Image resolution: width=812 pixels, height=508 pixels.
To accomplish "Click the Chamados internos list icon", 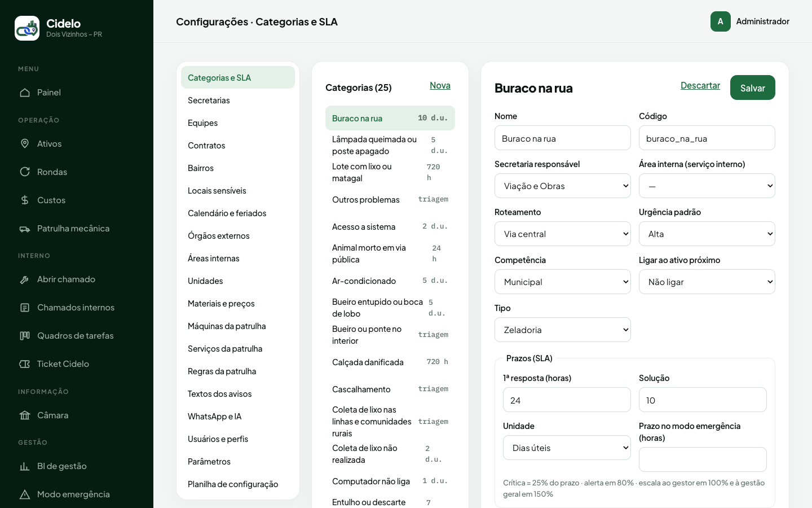I will [25, 308].
